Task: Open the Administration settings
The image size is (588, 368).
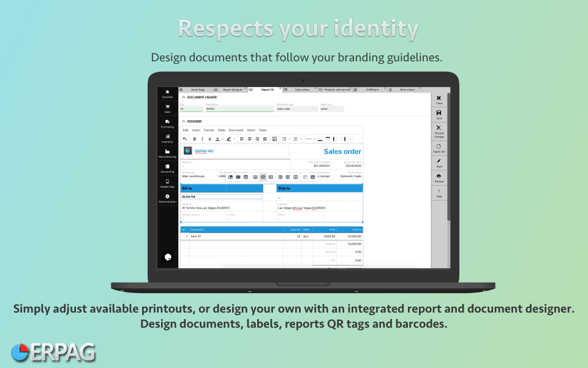Action: tap(167, 199)
